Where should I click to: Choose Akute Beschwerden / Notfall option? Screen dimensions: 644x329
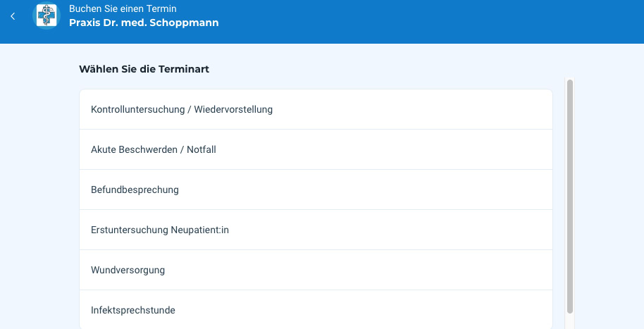click(x=154, y=149)
